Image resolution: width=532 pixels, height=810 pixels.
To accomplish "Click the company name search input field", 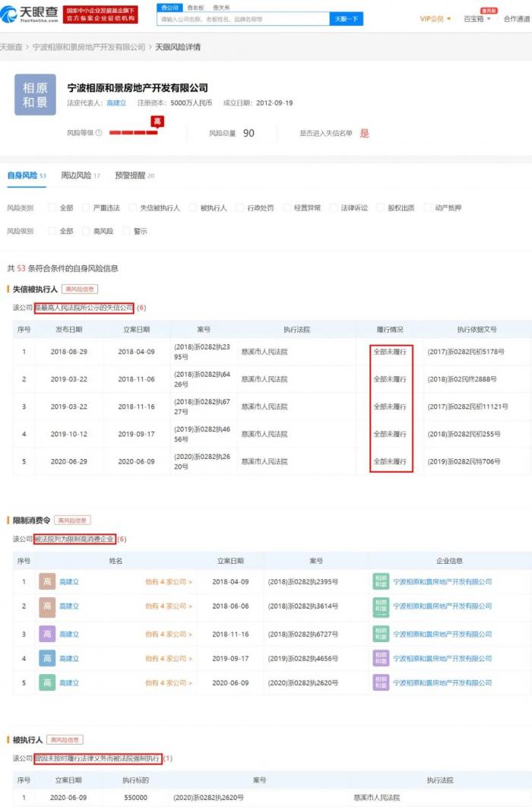I will (243, 19).
